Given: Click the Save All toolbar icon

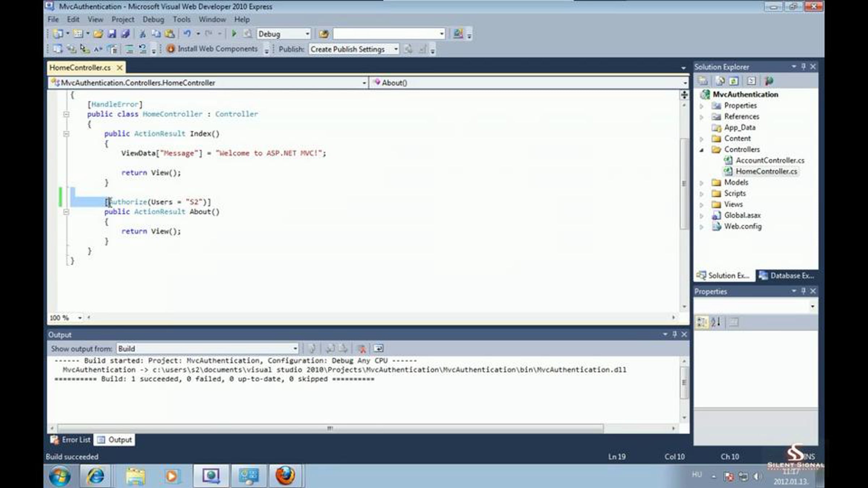Looking at the screenshot, I should (x=125, y=34).
